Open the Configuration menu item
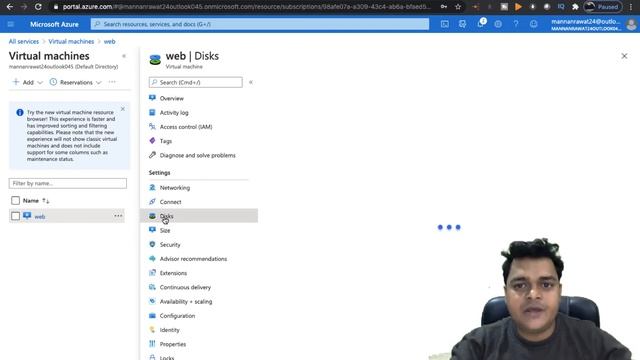The width and height of the screenshot is (640, 360). [x=177, y=316]
